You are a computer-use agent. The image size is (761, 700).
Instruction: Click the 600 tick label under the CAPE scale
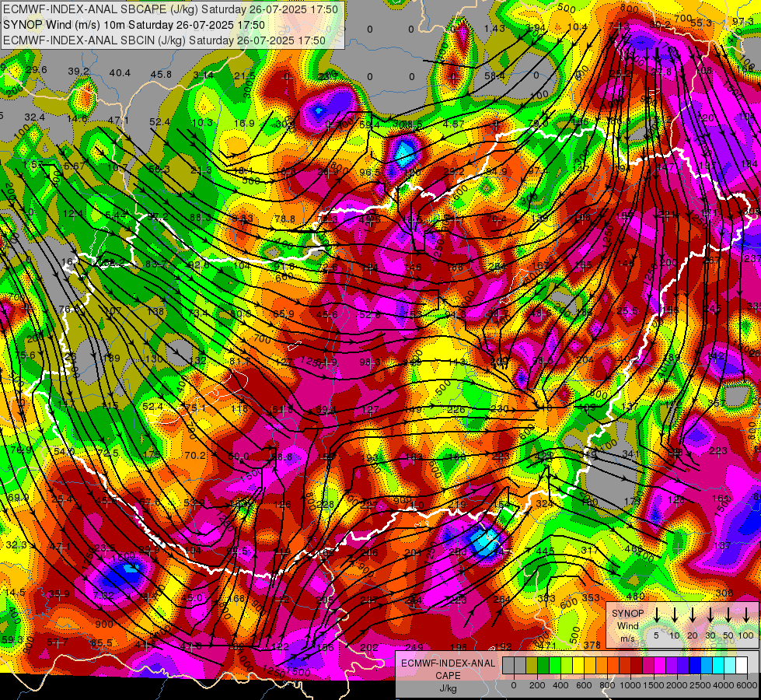[x=584, y=685]
